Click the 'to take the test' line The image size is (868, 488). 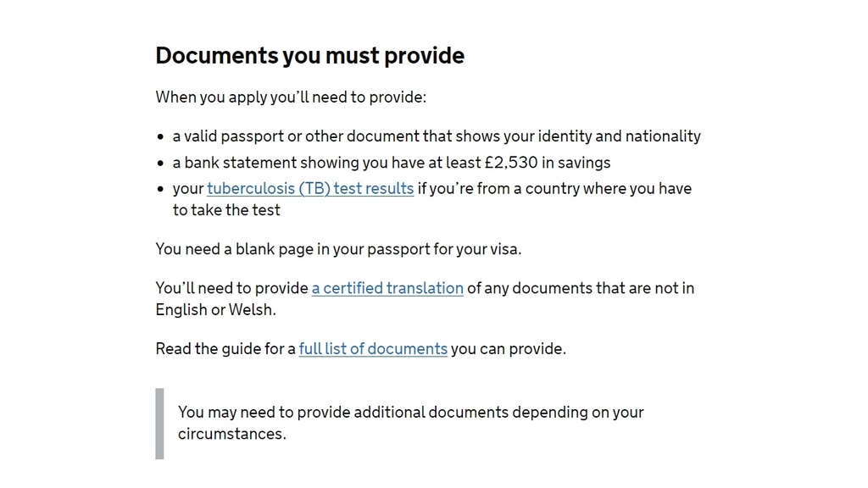coord(226,210)
